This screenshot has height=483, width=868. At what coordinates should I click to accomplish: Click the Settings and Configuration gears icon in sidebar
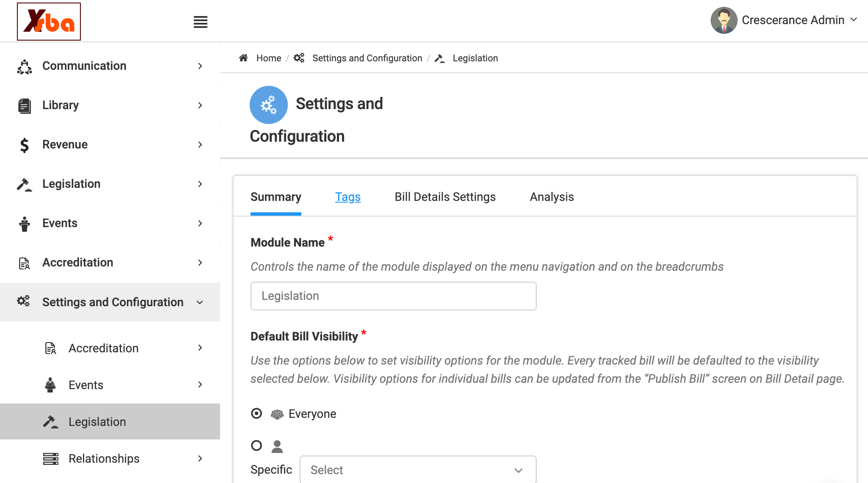pyautogui.click(x=23, y=301)
